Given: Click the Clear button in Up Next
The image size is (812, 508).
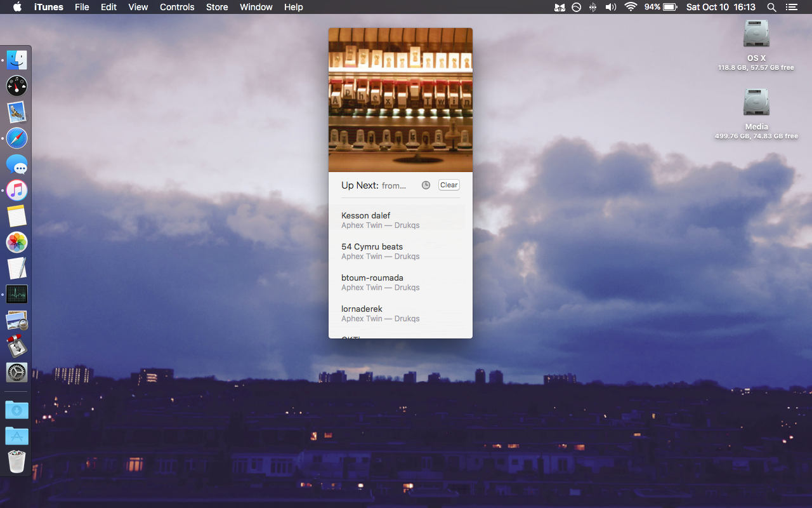Looking at the screenshot, I should [449, 185].
